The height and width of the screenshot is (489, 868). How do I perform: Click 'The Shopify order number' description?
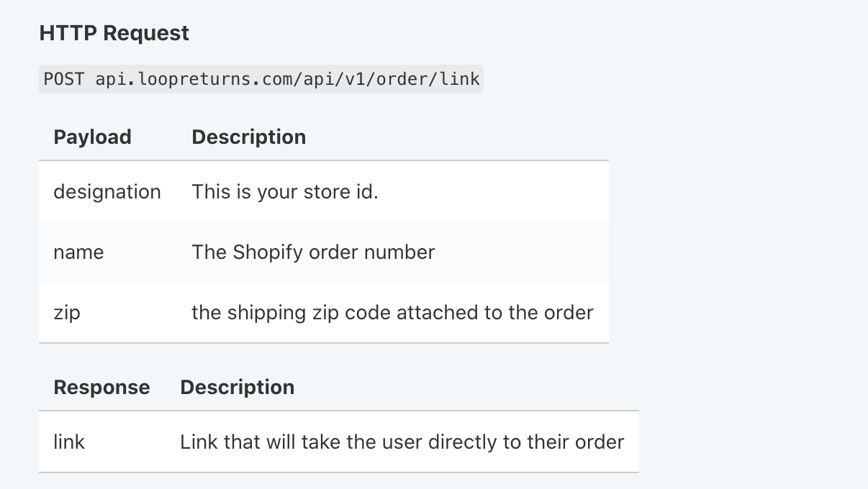313,252
